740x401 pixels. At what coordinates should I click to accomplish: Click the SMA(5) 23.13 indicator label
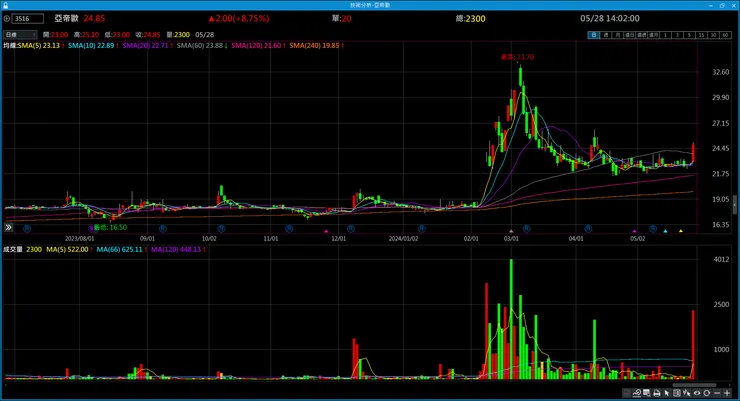tap(41, 45)
